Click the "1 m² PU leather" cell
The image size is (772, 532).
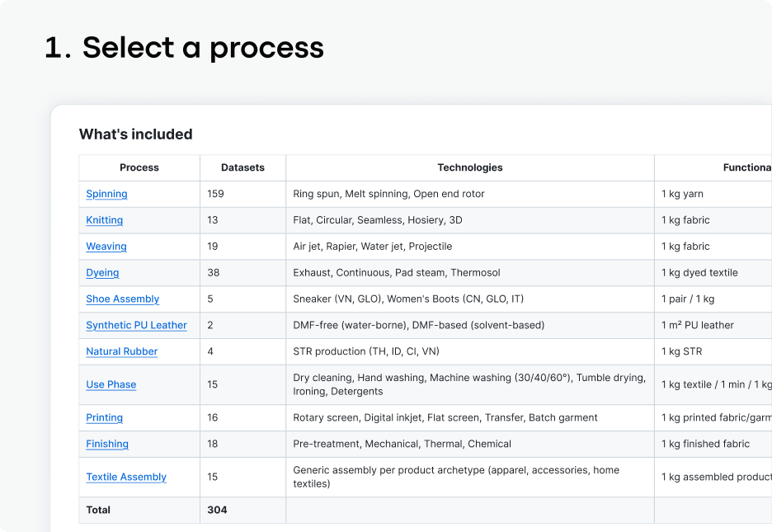(713, 325)
